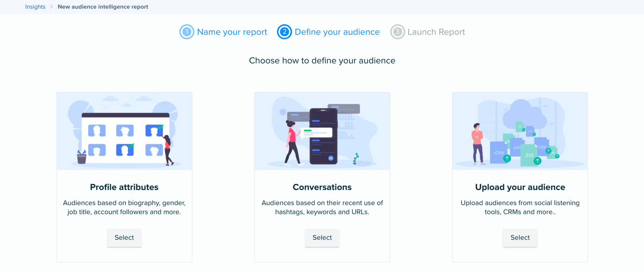The width and height of the screenshot is (644, 271).
Task: Open the Insights breadcrumb link
Action: 35,7
